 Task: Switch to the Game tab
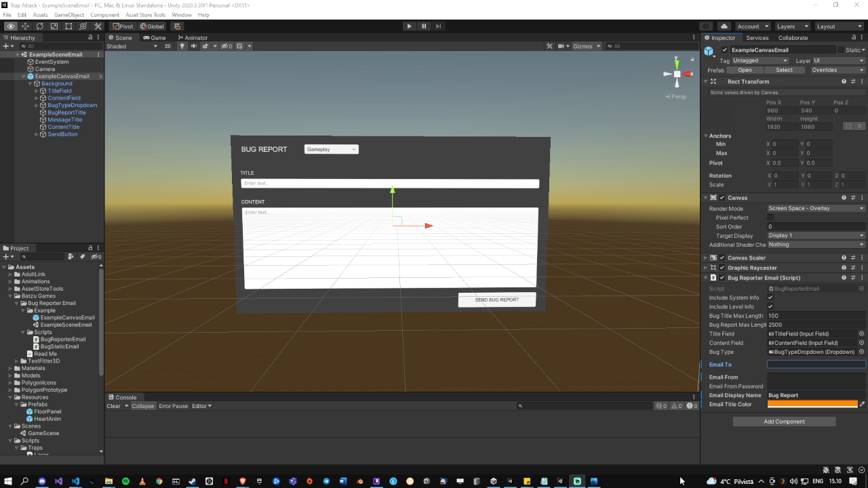click(x=155, y=38)
